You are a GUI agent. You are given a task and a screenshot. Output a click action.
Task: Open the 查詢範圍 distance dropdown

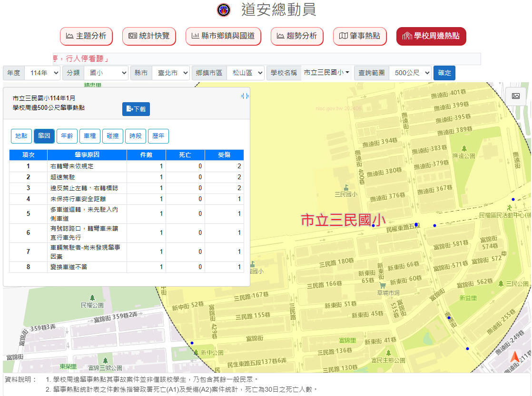pyautogui.click(x=410, y=73)
